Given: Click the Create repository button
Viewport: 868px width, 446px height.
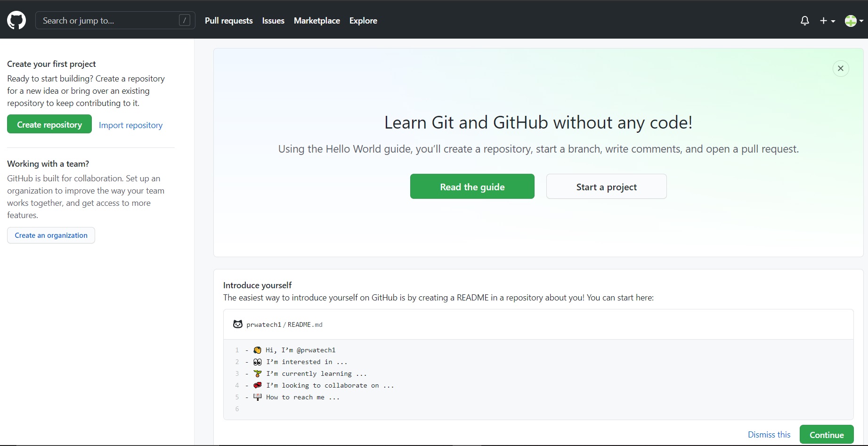Looking at the screenshot, I should 49,124.
